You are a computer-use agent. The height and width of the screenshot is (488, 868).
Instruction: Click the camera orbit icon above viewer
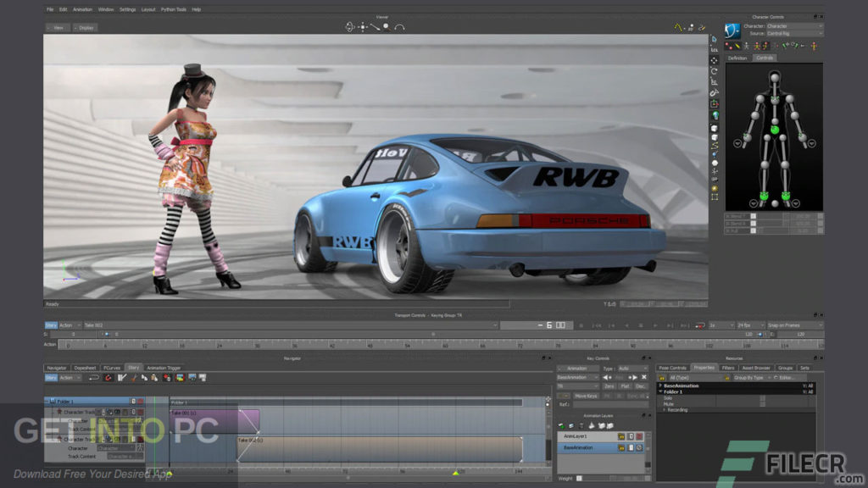coord(349,26)
